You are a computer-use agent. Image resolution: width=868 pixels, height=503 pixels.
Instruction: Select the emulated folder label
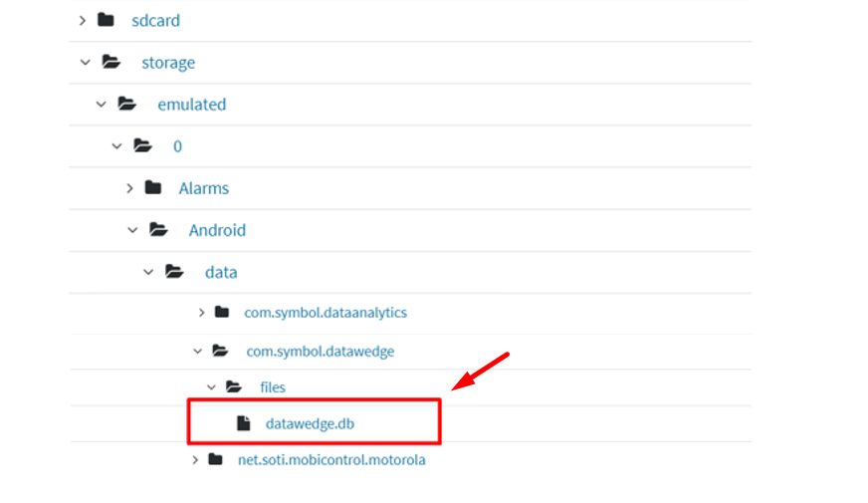click(x=191, y=104)
